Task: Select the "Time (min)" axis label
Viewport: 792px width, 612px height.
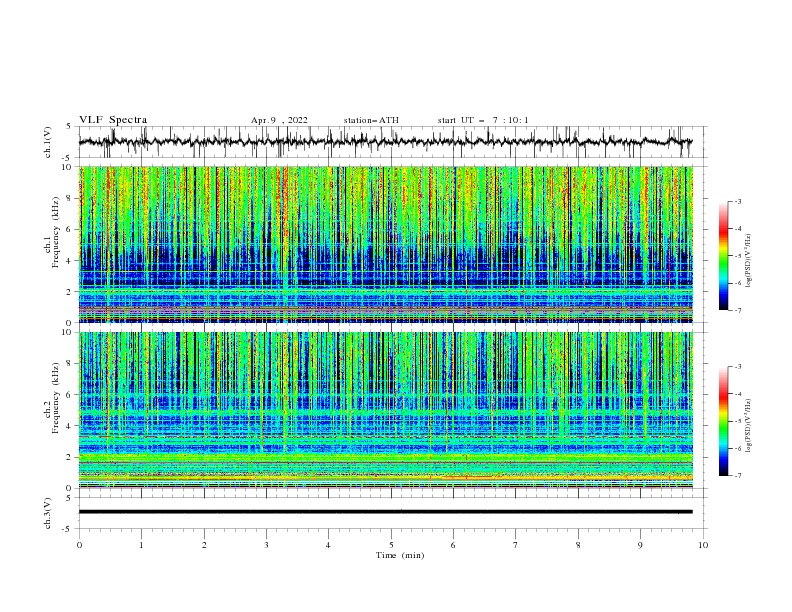Action: point(400,555)
